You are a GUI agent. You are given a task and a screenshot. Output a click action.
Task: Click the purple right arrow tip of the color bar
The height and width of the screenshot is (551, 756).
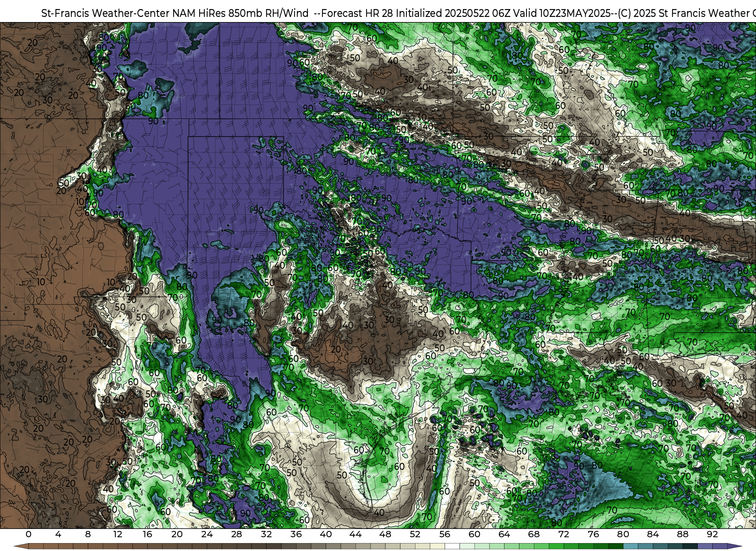click(x=735, y=546)
